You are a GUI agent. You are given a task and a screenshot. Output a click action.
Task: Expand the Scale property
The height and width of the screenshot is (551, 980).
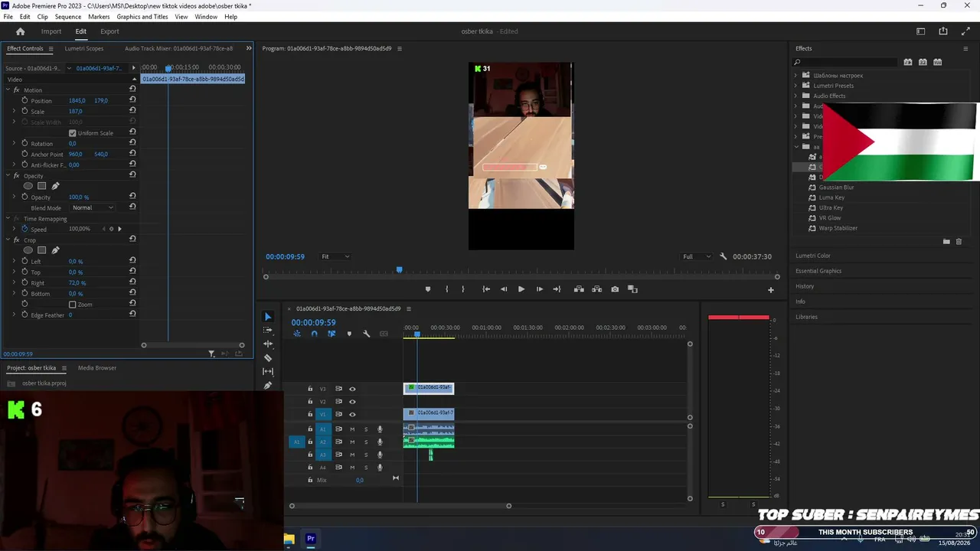tap(14, 111)
